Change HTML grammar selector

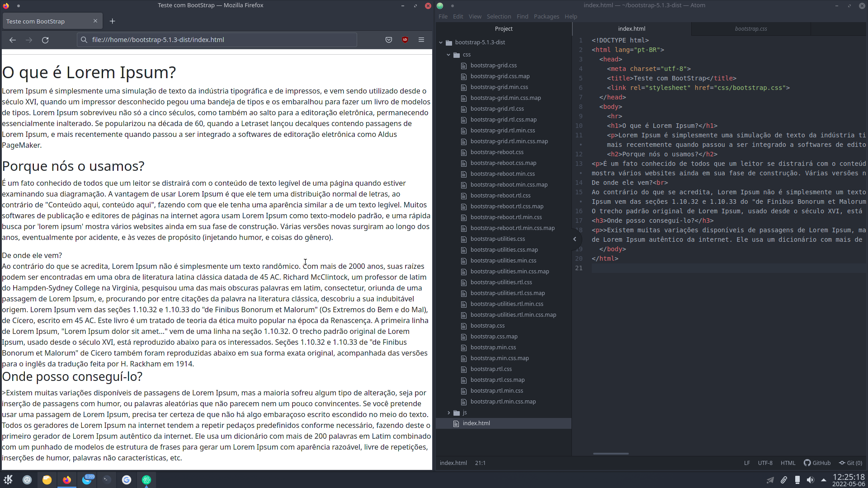pyautogui.click(x=788, y=463)
